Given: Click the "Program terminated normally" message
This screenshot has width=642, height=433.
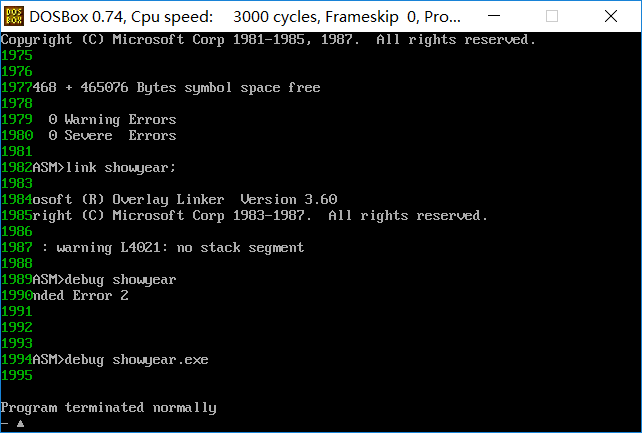Looking at the screenshot, I should click(x=109, y=408).
